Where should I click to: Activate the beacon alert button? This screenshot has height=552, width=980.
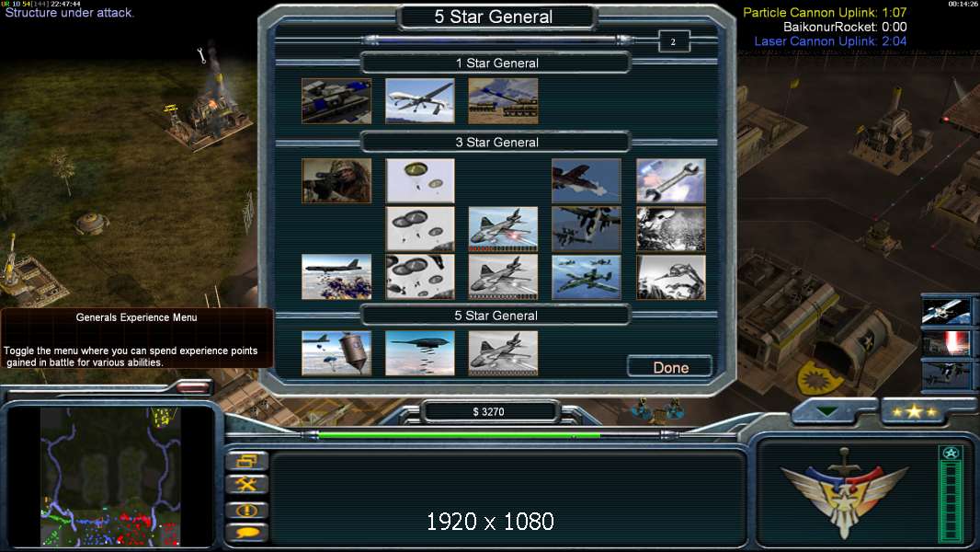[x=247, y=510]
